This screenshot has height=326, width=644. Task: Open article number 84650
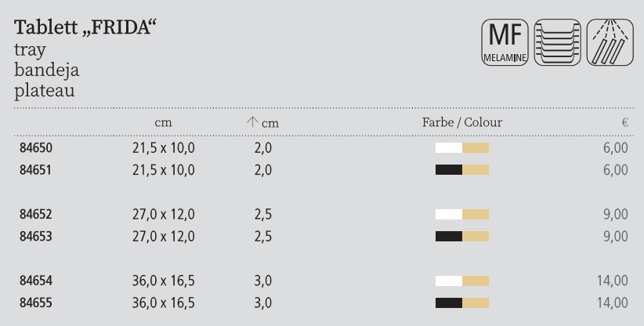point(33,147)
